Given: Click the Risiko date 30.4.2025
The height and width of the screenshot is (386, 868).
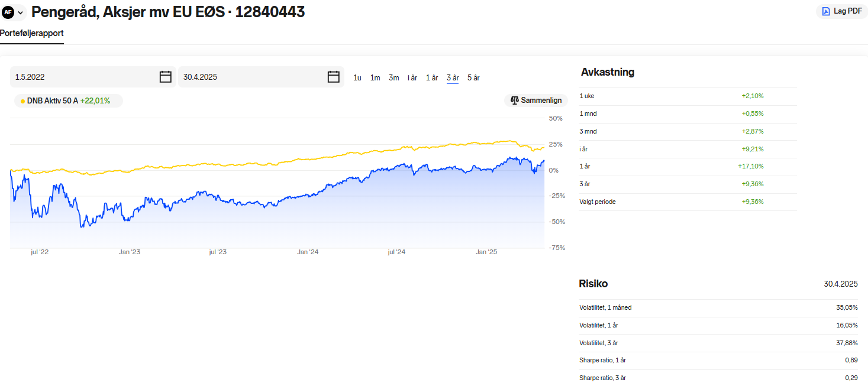Looking at the screenshot, I should click(x=841, y=284).
